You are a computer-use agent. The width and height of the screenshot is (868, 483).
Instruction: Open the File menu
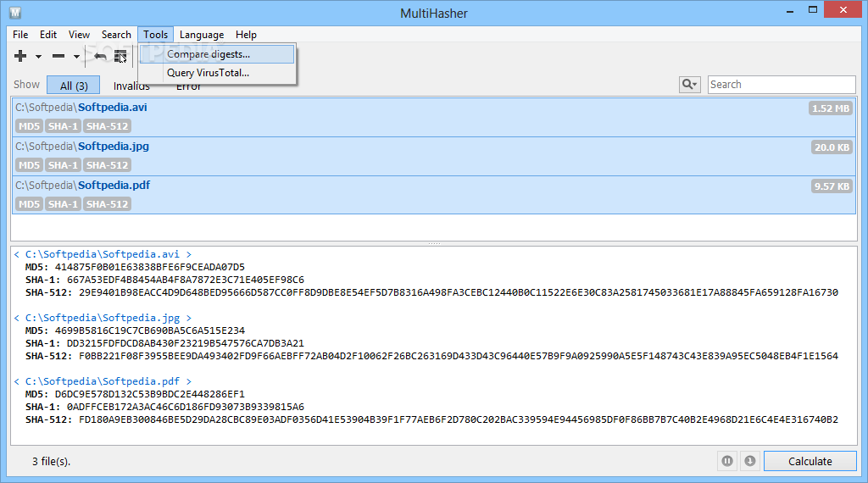point(20,34)
